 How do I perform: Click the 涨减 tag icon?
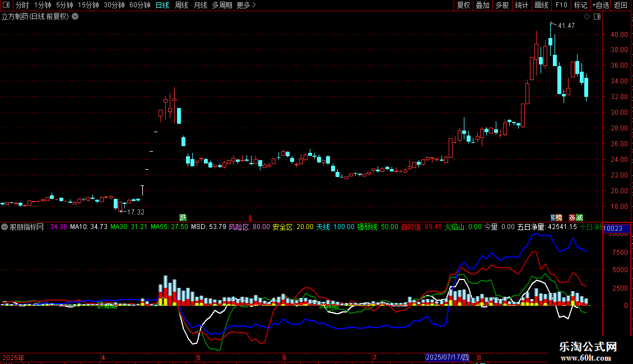576,217
